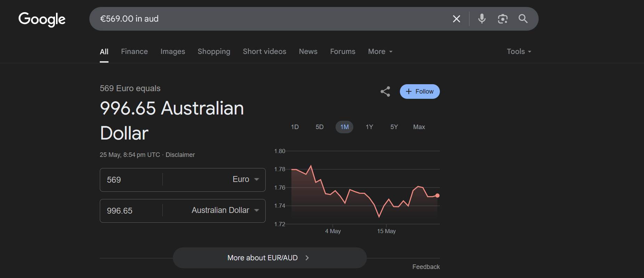The image size is (644, 278).
Task: Share the currency conversion result
Action: click(385, 92)
